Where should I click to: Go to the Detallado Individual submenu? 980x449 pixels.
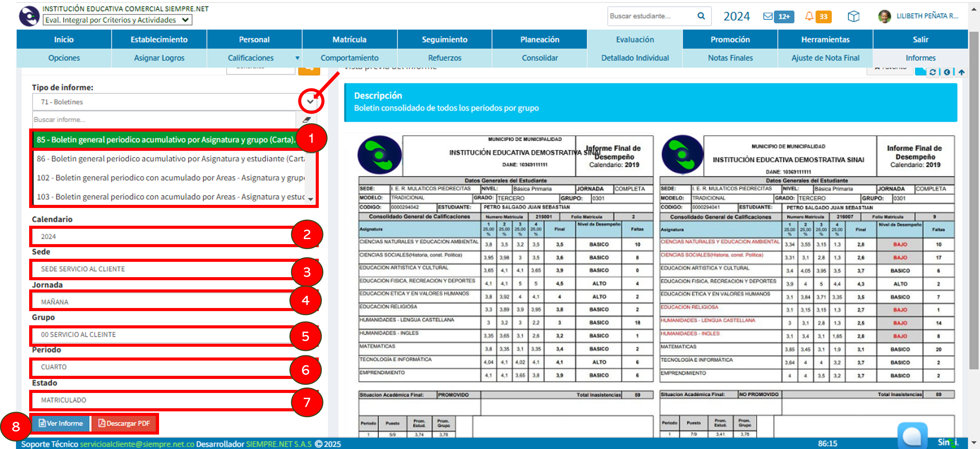[x=635, y=58]
